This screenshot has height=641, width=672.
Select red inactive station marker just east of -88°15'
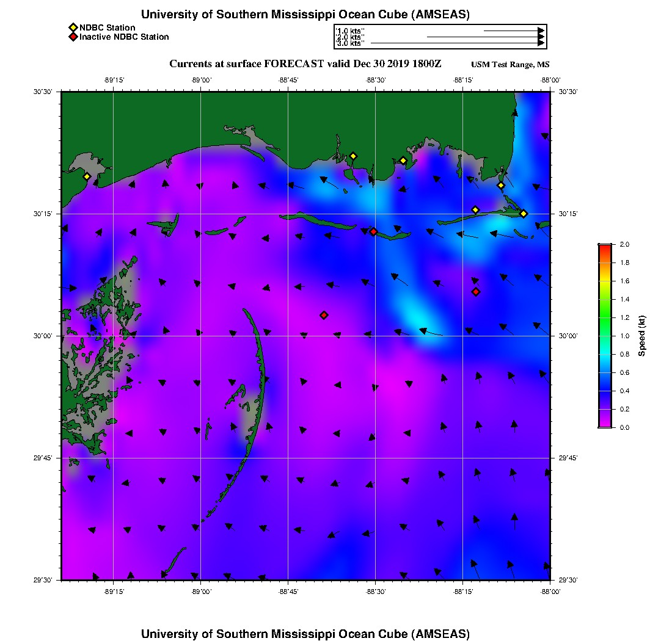pyautogui.click(x=476, y=292)
